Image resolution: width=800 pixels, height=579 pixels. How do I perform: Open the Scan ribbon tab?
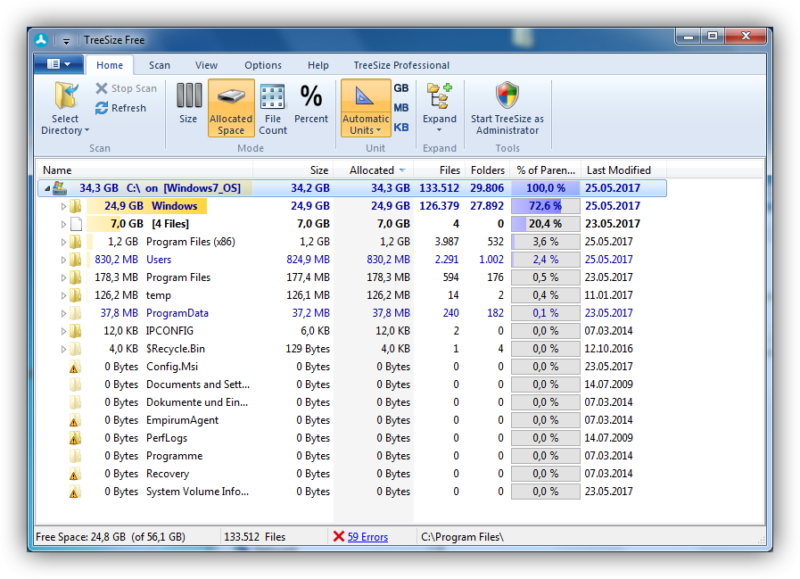pyautogui.click(x=159, y=65)
